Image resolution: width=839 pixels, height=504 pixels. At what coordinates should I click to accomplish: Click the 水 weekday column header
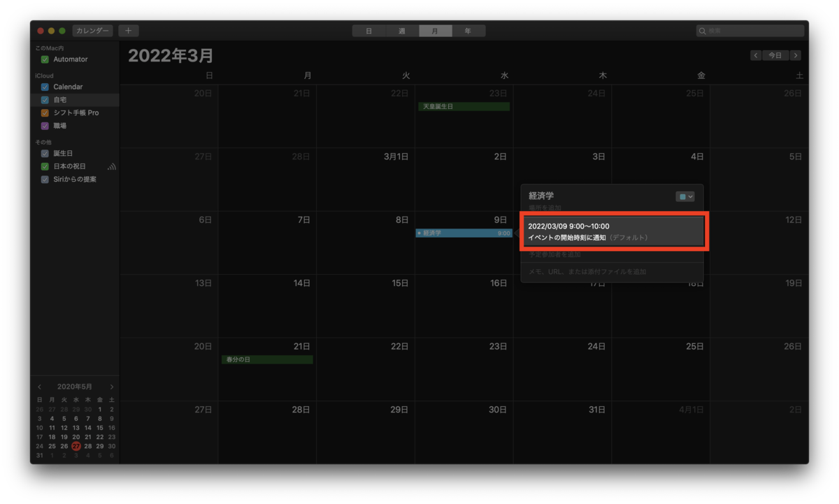pos(504,75)
